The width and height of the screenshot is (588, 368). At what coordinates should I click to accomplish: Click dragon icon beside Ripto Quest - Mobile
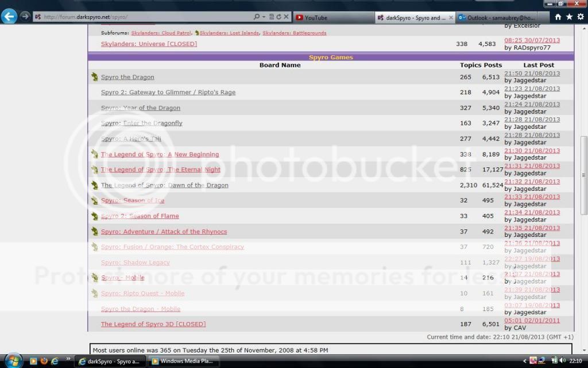click(95, 293)
